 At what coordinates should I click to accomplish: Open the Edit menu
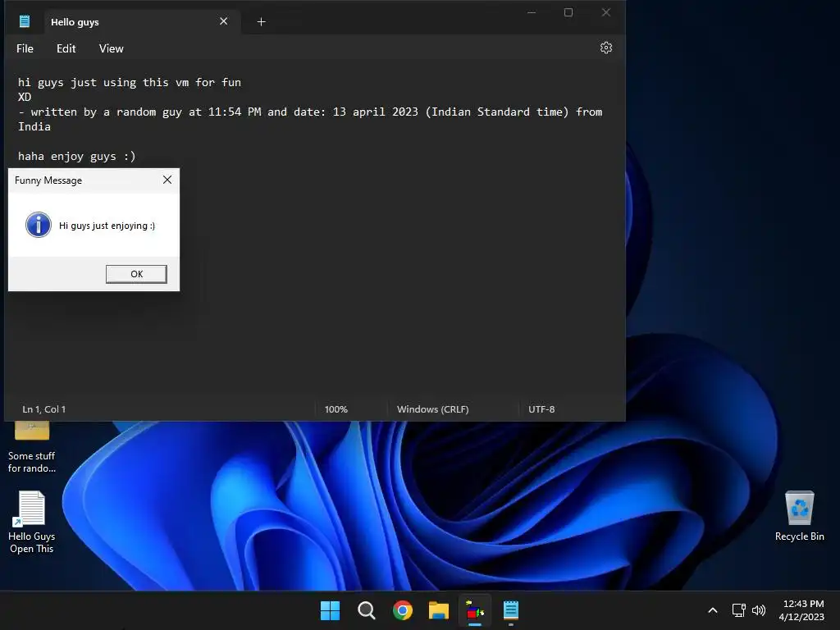click(66, 48)
